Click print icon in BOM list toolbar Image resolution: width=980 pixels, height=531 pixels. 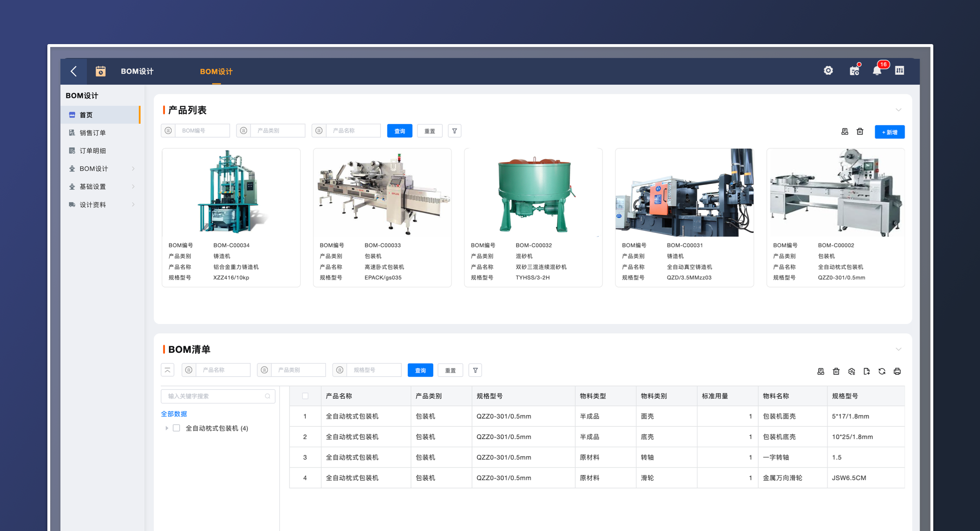tap(897, 371)
